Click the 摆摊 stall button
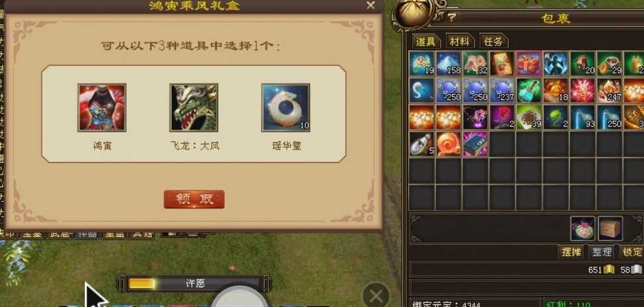 (571, 251)
